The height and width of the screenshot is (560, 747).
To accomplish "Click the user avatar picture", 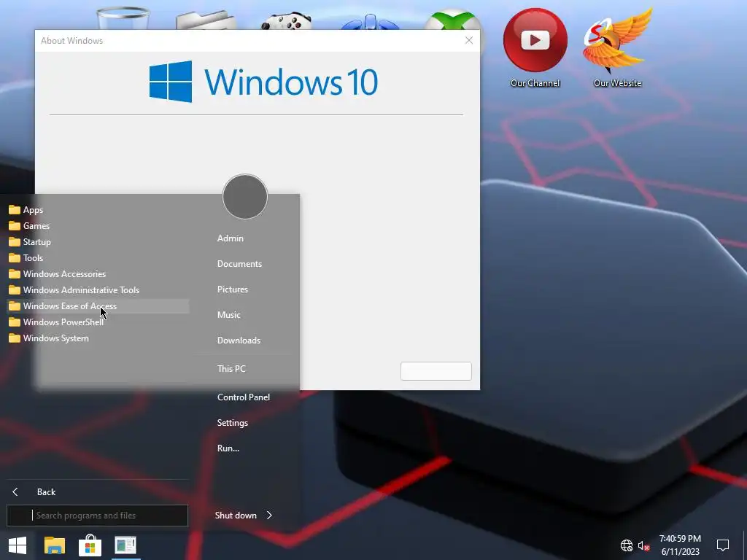I will point(245,197).
